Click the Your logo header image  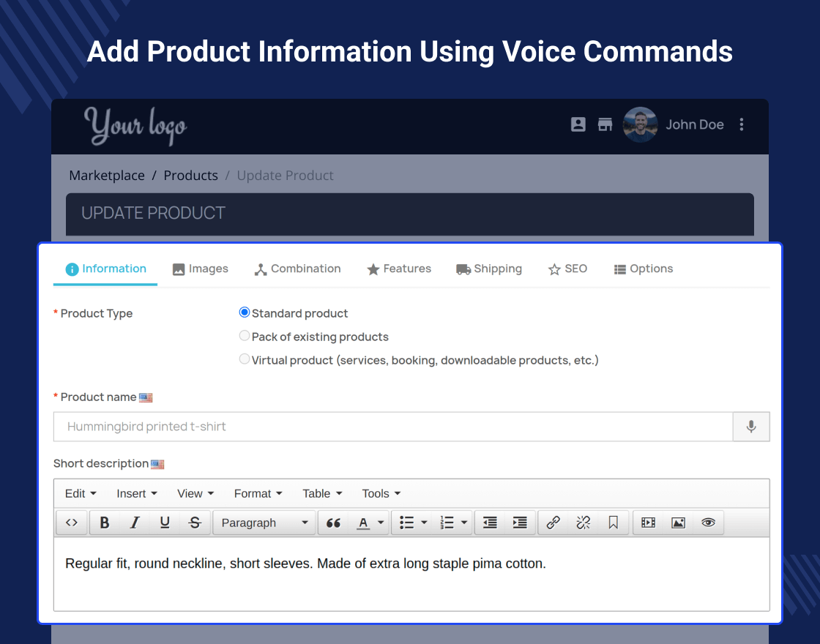point(135,125)
